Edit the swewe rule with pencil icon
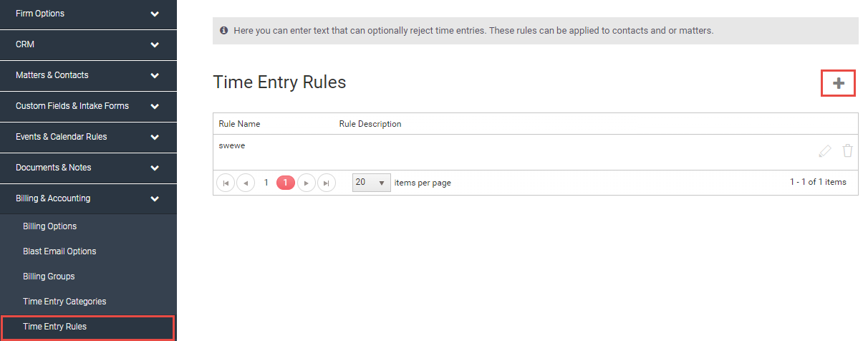 point(825,151)
